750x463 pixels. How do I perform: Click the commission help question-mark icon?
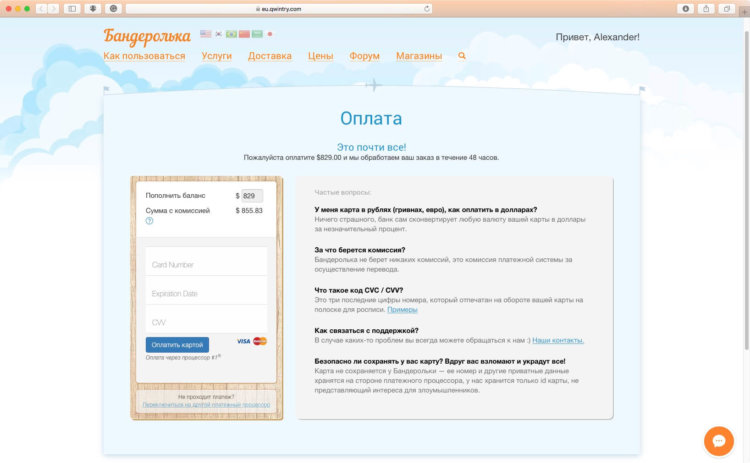tap(149, 221)
